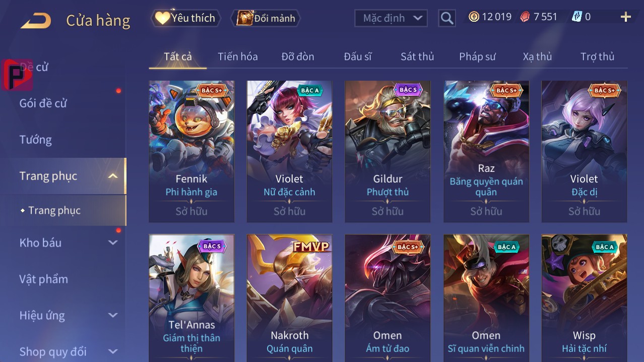Click the heart icon in Yêu thích
644x362 pixels.
(x=162, y=18)
